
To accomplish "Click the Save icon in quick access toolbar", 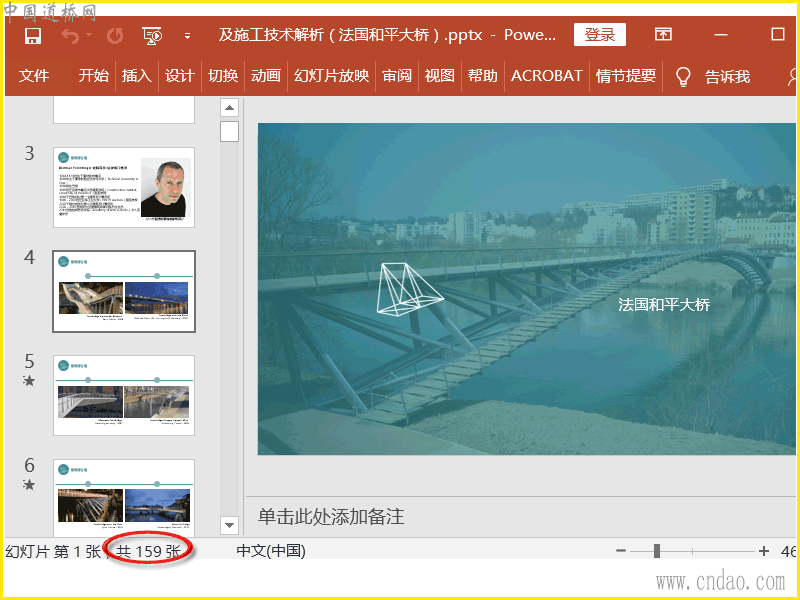I will 33,36.
